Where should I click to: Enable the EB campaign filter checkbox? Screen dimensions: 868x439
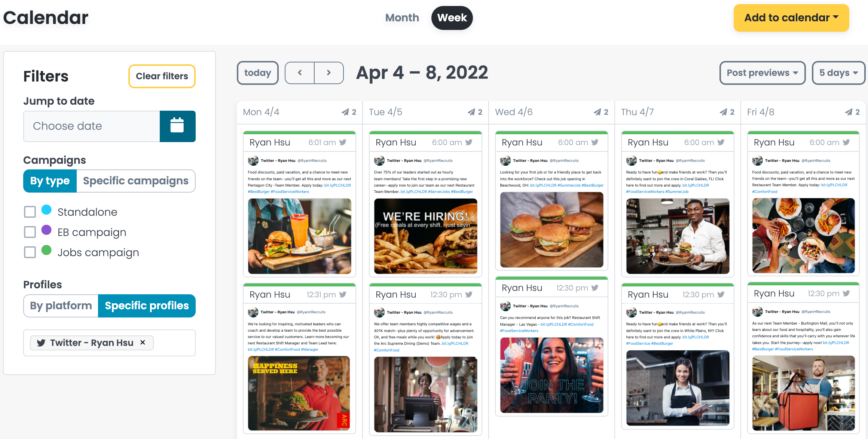[30, 232]
